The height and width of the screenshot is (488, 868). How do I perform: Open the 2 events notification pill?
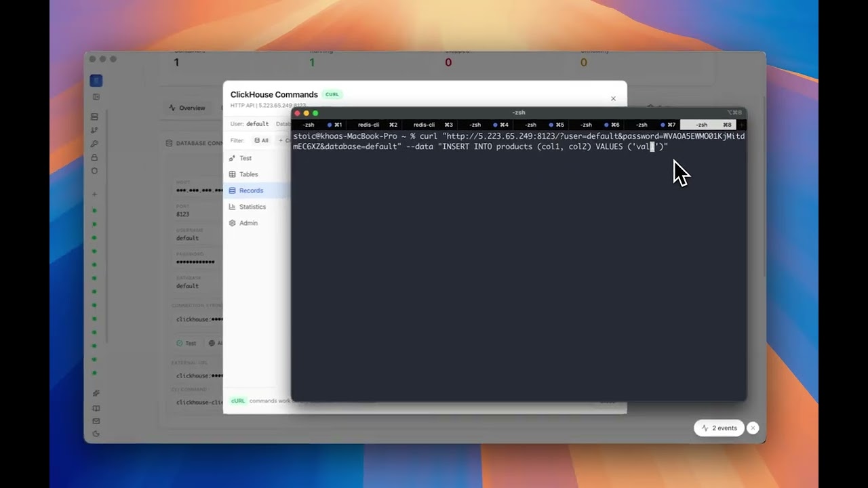tap(719, 428)
